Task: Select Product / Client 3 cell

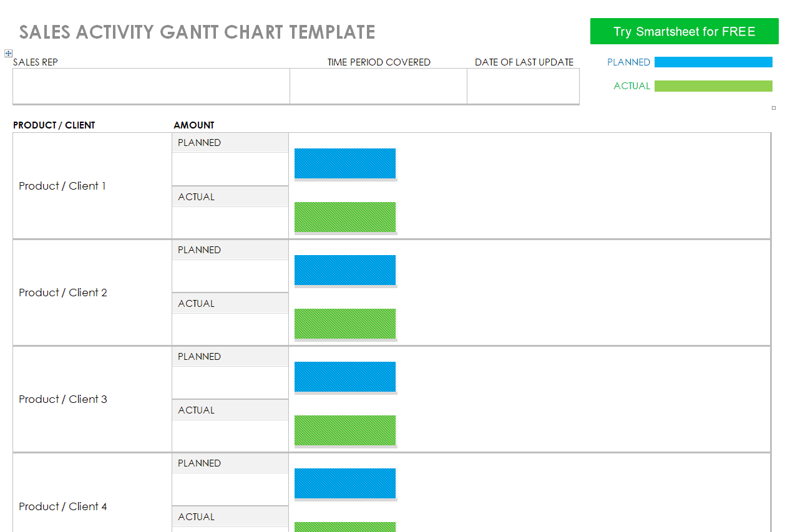Action: [92, 399]
